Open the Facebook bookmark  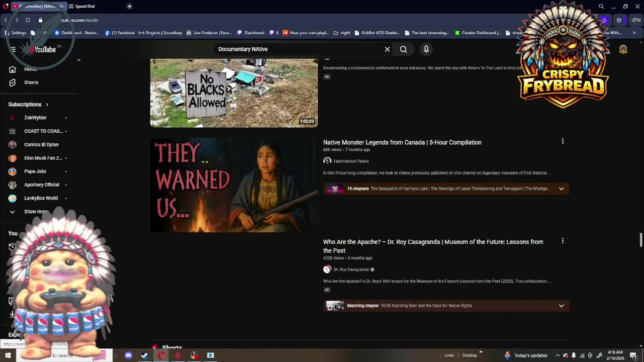pyautogui.click(x=120, y=33)
